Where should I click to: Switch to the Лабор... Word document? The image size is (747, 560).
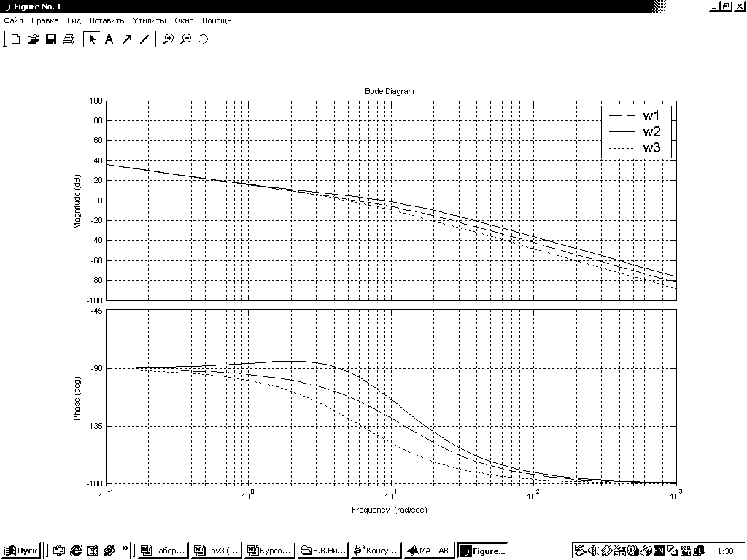coord(163,551)
